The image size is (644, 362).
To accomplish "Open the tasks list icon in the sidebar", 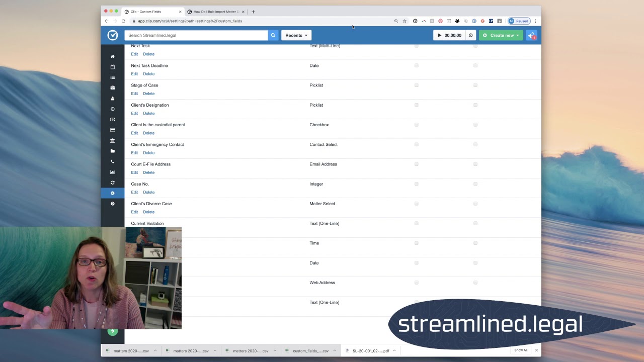I will [113, 77].
